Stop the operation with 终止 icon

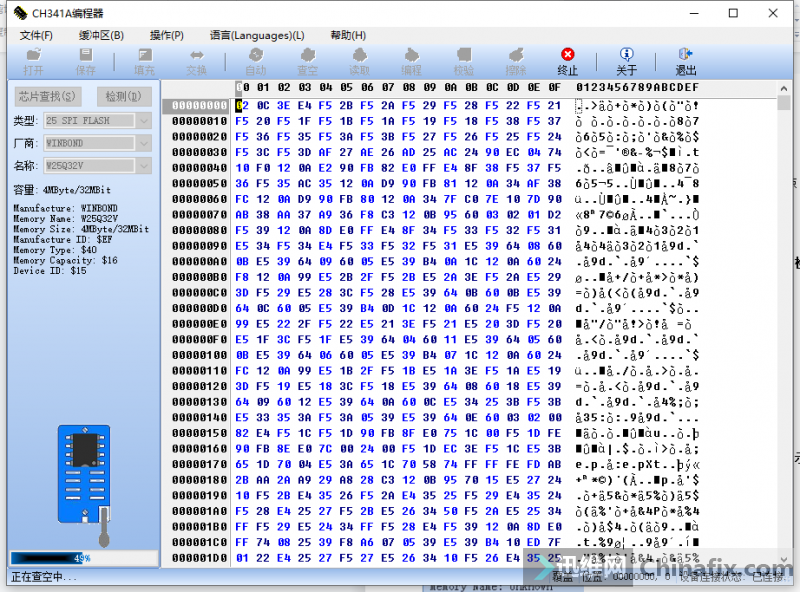pyautogui.click(x=567, y=61)
